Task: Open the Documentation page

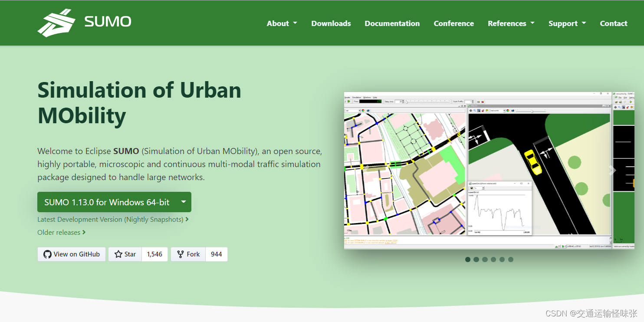Action: [392, 23]
